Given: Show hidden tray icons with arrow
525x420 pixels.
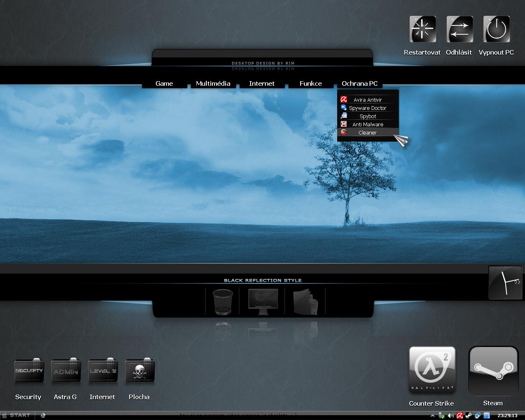Looking at the screenshot, I should pos(433,415).
